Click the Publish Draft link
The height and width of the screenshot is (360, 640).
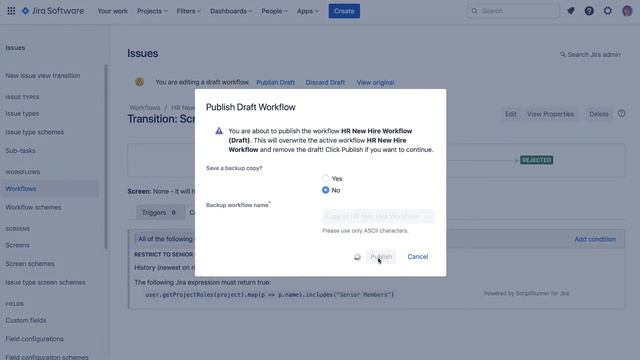click(276, 82)
